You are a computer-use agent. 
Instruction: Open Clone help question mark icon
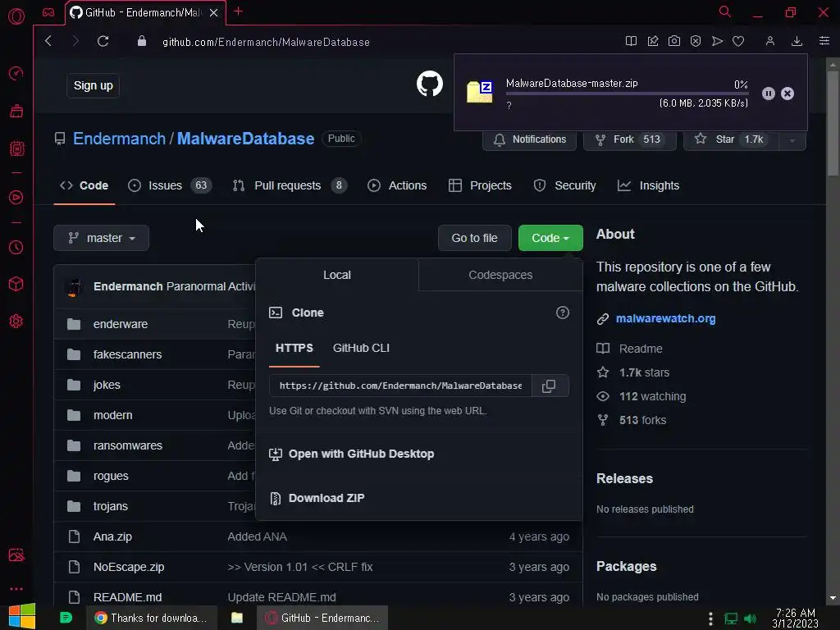click(x=563, y=313)
